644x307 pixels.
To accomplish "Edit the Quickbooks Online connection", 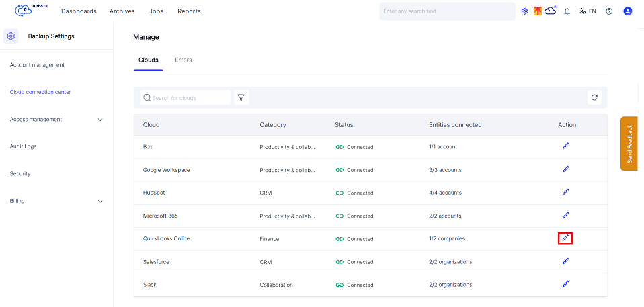I will (x=565, y=238).
